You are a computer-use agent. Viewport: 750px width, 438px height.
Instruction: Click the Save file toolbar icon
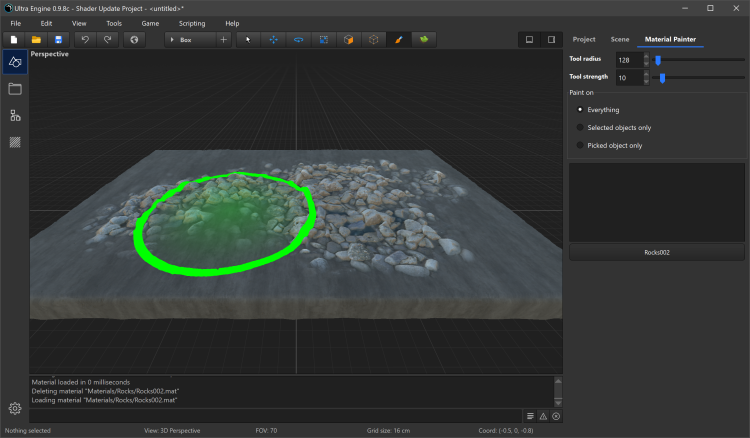(x=59, y=40)
